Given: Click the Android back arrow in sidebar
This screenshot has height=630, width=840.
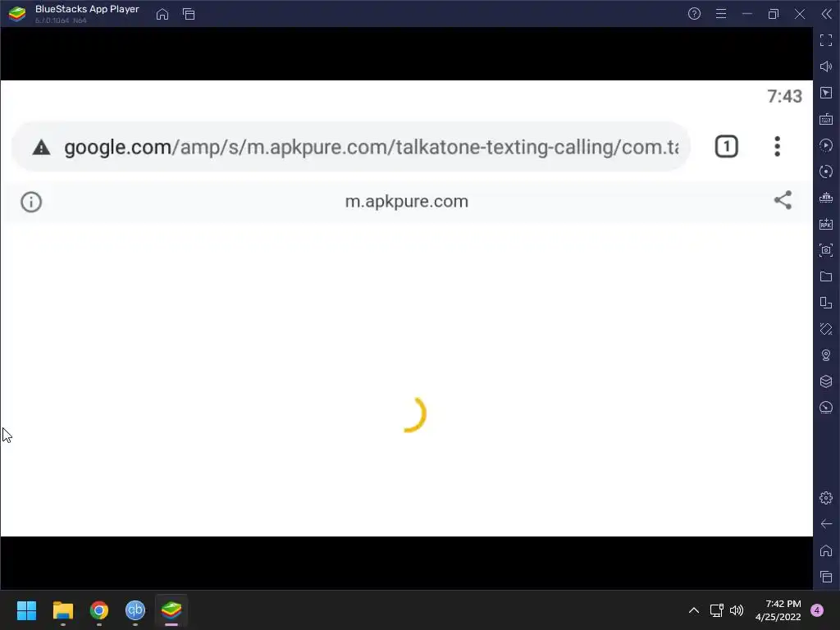Looking at the screenshot, I should click(x=826, y=524).
